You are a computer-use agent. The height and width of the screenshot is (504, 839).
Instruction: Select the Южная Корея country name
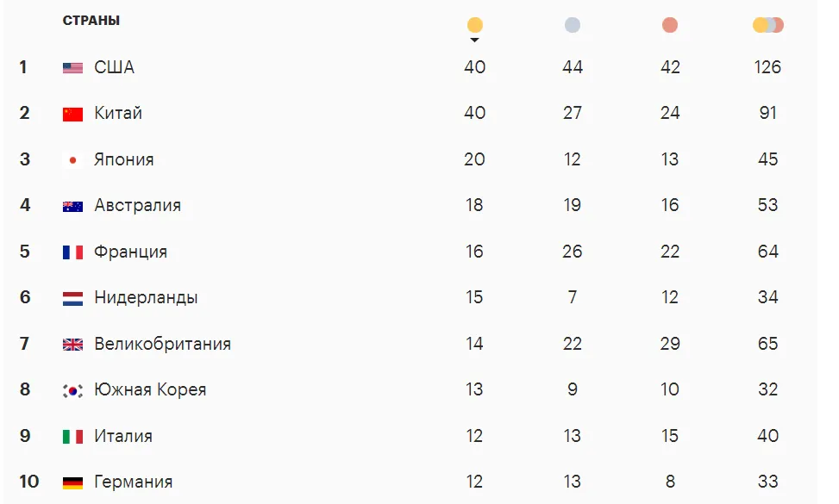click(x=150, y=389)
